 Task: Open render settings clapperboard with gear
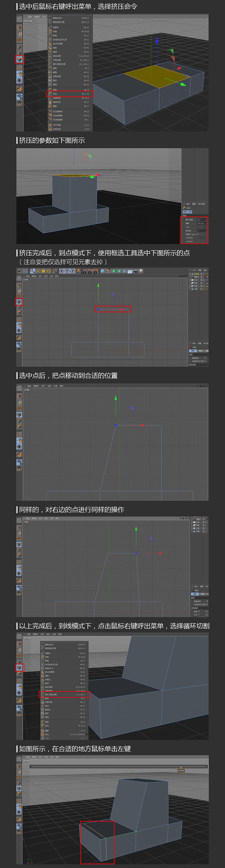coord(96,271)
